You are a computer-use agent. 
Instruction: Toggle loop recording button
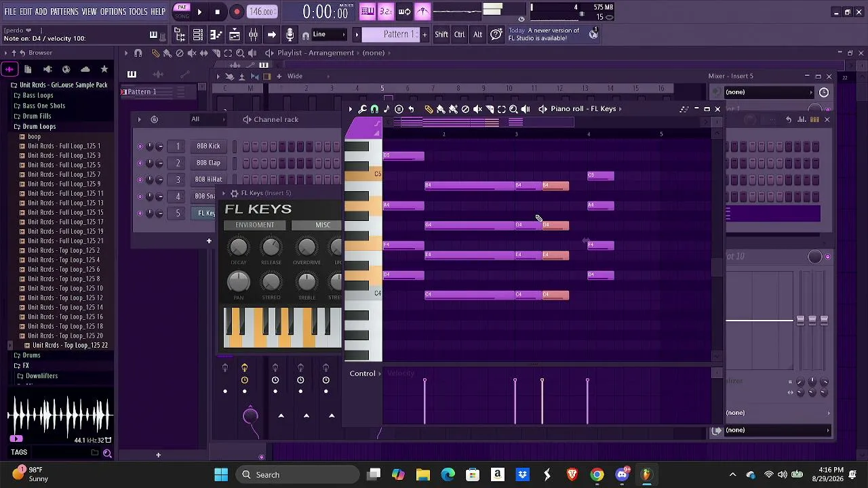404,11
